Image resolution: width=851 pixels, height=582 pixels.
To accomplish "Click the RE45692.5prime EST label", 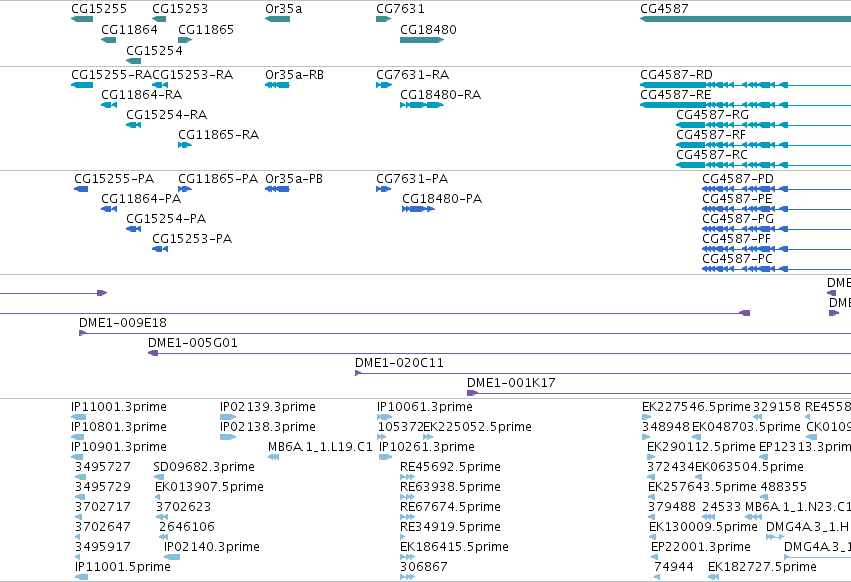I will 450,466.
